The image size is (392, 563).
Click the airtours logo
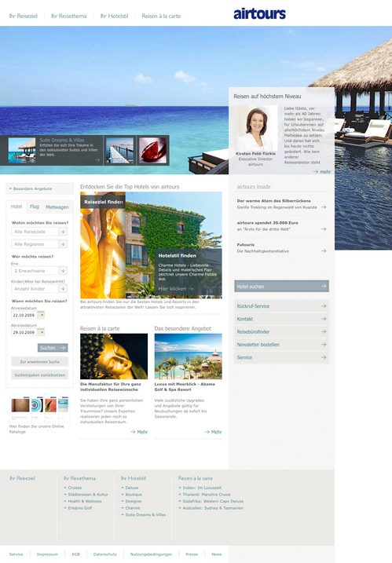[x=259, y=14]
